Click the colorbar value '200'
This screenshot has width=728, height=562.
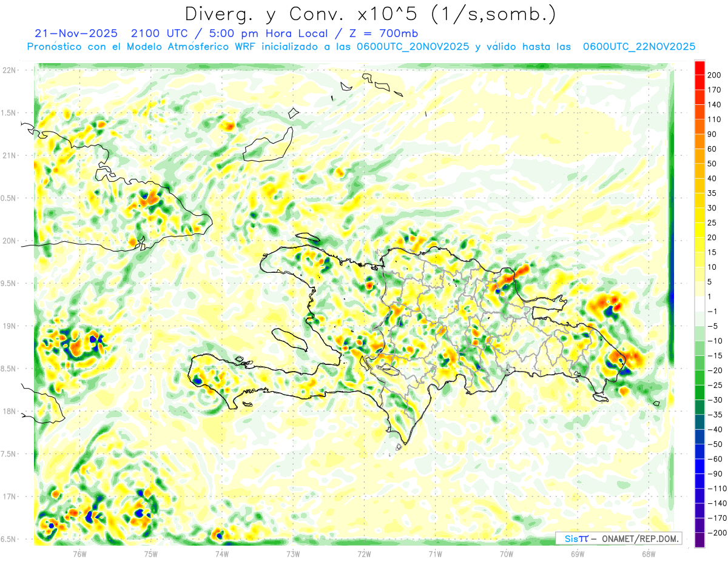point(713,75)
